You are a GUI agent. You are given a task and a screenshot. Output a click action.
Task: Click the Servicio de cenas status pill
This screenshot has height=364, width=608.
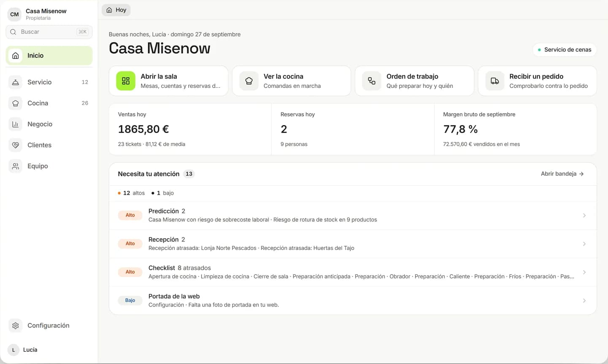pyautogui.click(x=565, y=49)
